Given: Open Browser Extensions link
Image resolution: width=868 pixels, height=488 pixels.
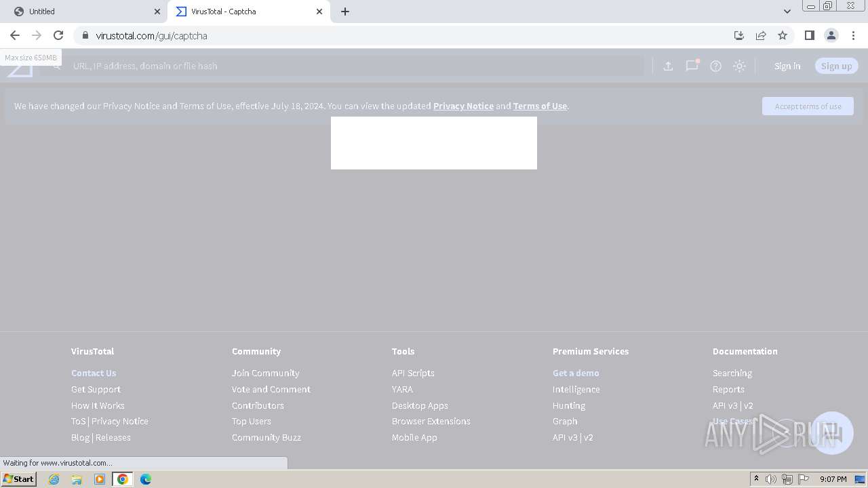Looking at the screenshot, I should pyautogui.click(x=431, y=421).
